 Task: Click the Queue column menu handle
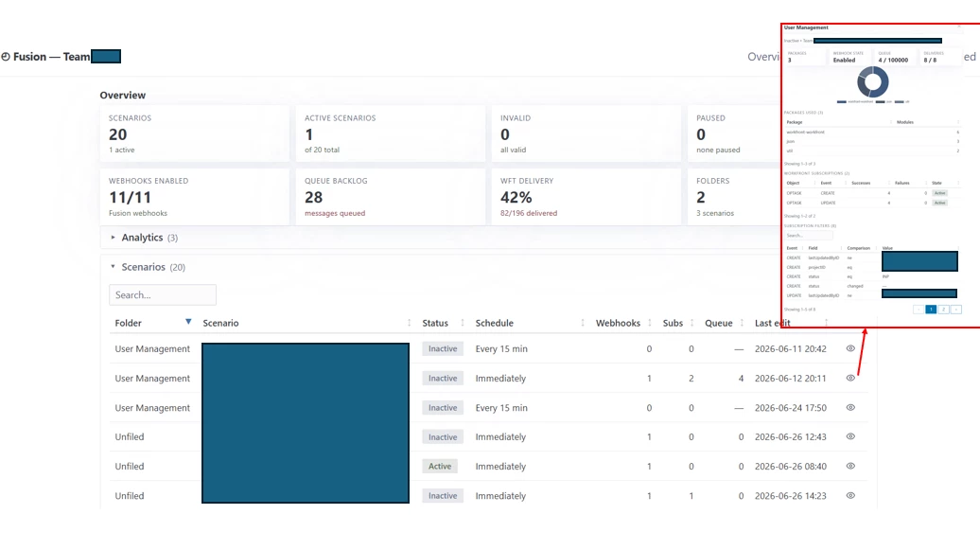pos(742,323)
